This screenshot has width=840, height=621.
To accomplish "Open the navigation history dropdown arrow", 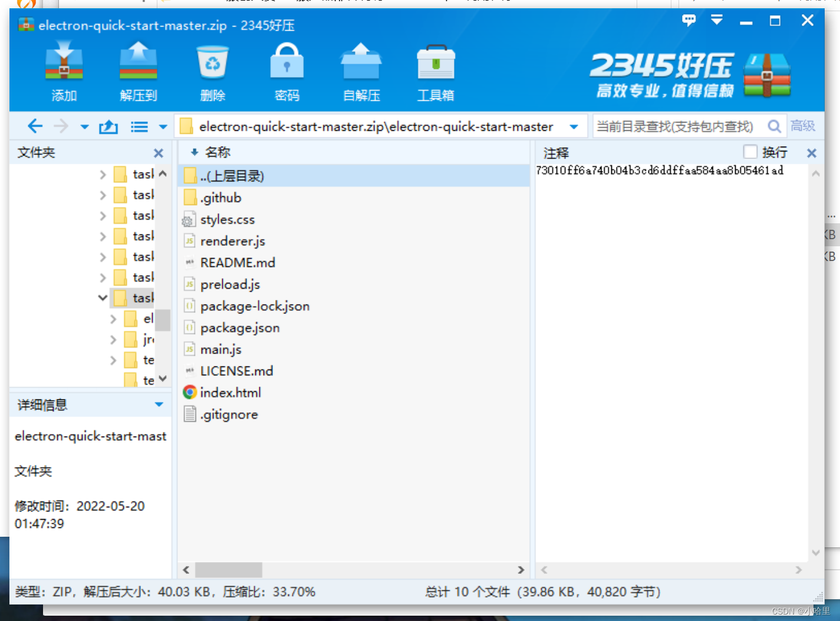I will click(84, 127).
